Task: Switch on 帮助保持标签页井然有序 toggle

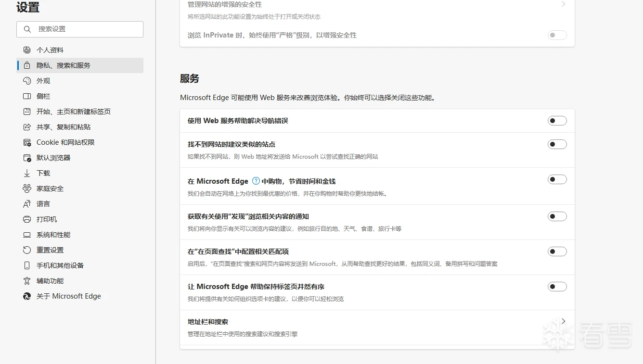Action: coord(557,287)
